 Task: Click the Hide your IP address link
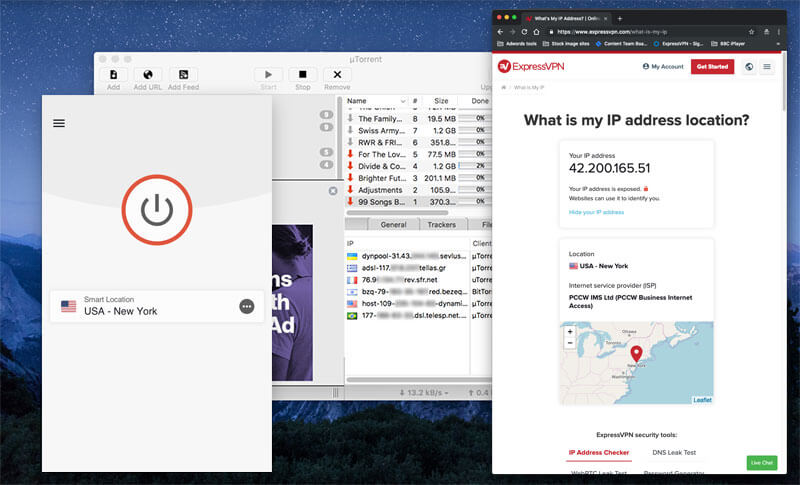coord(596,212)
